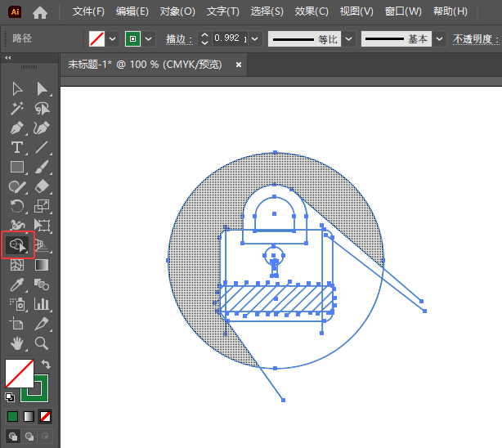Viewport: 502px width, 448px height.
Task: Open the 帮助(H) menu
Action: [x=450, y=11]
